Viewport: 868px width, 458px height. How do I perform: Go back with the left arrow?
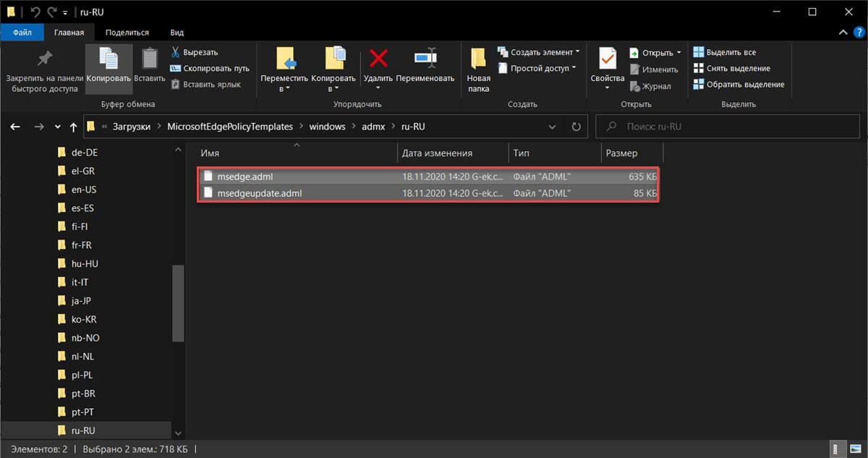[15, 127]
